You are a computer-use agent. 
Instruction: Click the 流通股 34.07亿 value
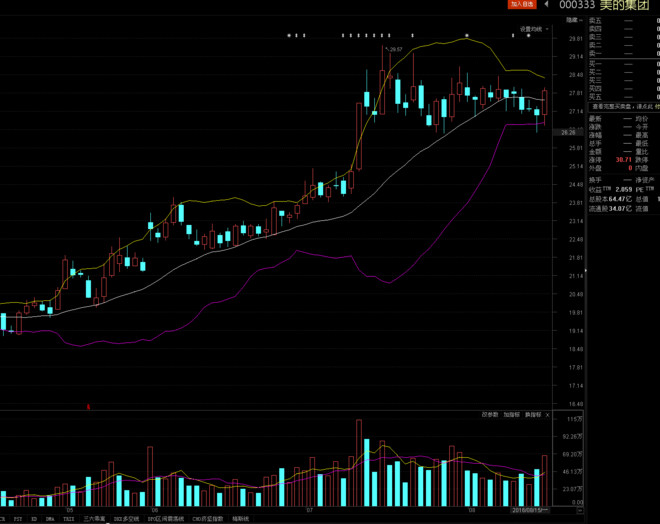point(620,208)
